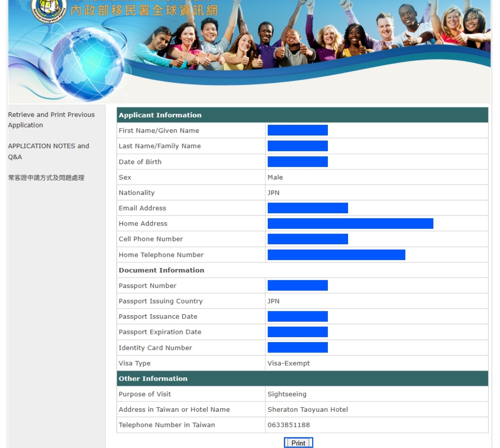Click the Taiwan telephone number 0633851188
This screenshot has width=500, height=448.
point(288,425)
